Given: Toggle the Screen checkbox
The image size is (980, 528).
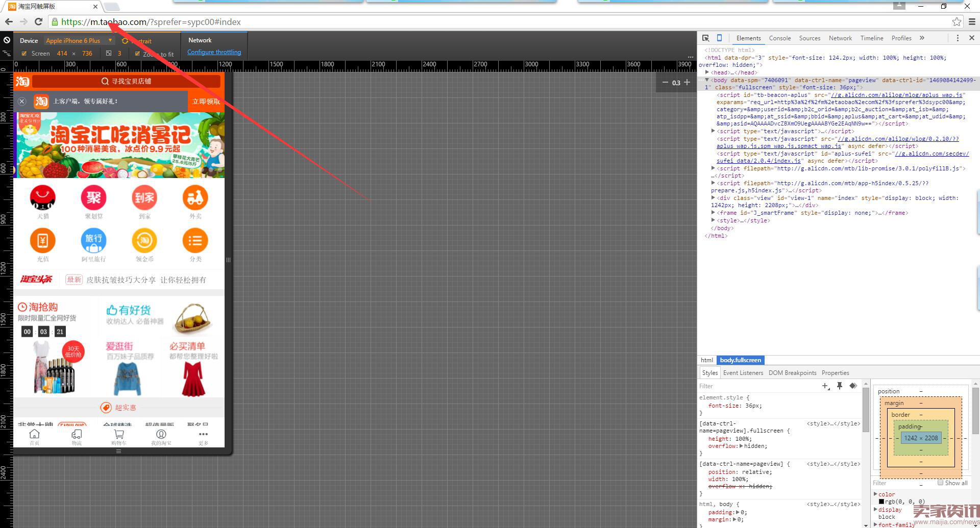Looking at the screenshot, I should [24, 54].
